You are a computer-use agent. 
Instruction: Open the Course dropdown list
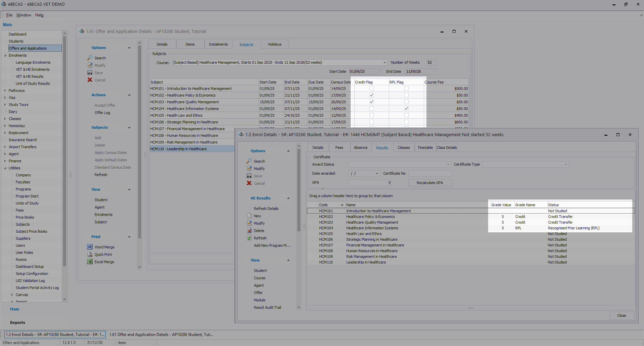(x=384, y=63)
